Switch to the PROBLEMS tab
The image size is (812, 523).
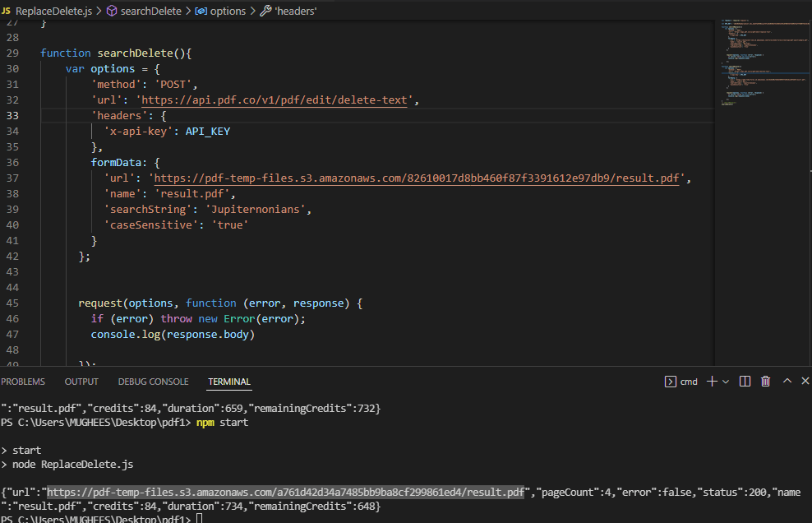click(23, 382)
